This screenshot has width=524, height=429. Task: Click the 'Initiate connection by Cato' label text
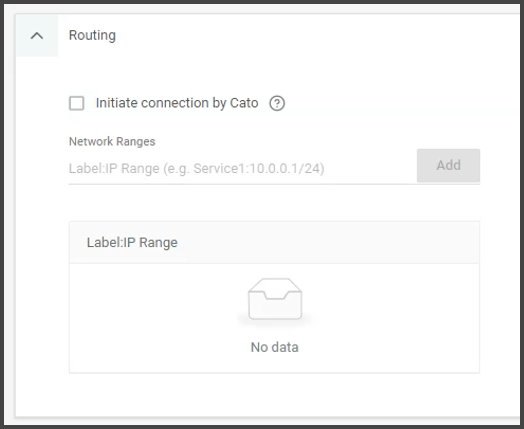(177, 103)
